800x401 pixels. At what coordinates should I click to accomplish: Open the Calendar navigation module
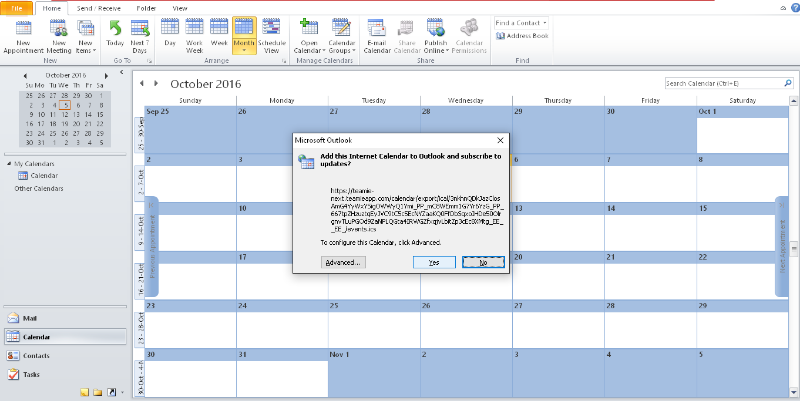pyautogui.click(x=65, y=337)
